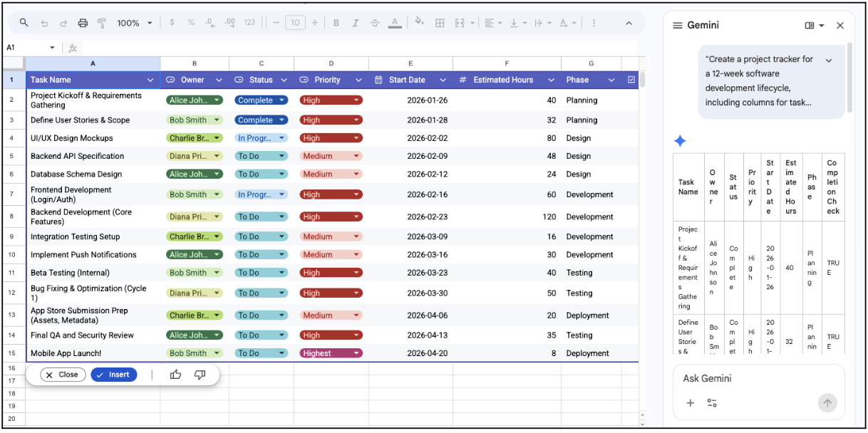Decrease decimal places with toolbar icon
The image size is (868, 433).
coord(210,22)
